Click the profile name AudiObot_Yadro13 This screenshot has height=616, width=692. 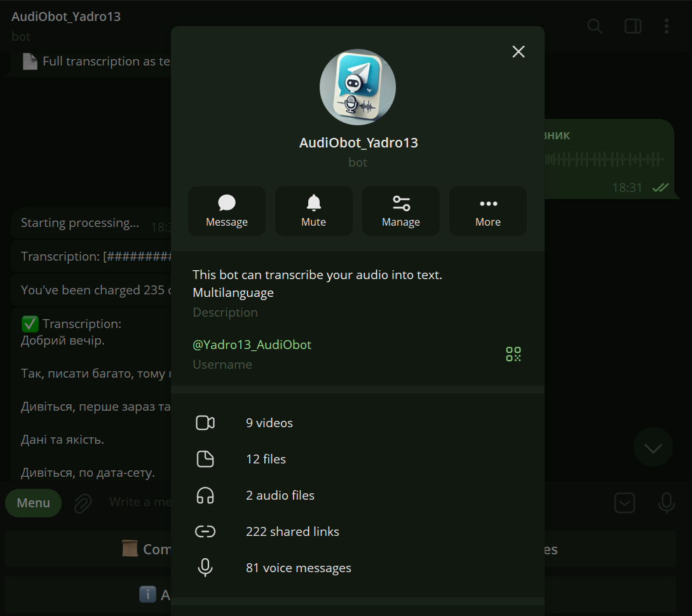pos(358,142)
